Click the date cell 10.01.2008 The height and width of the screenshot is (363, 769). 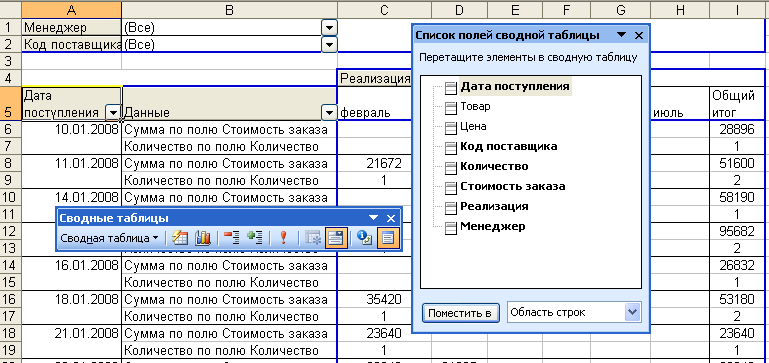point(72,130)
